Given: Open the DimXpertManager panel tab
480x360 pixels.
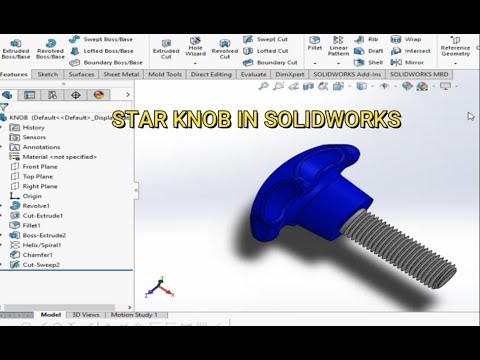Looking at the screenshot, I should tap(76, 95).
